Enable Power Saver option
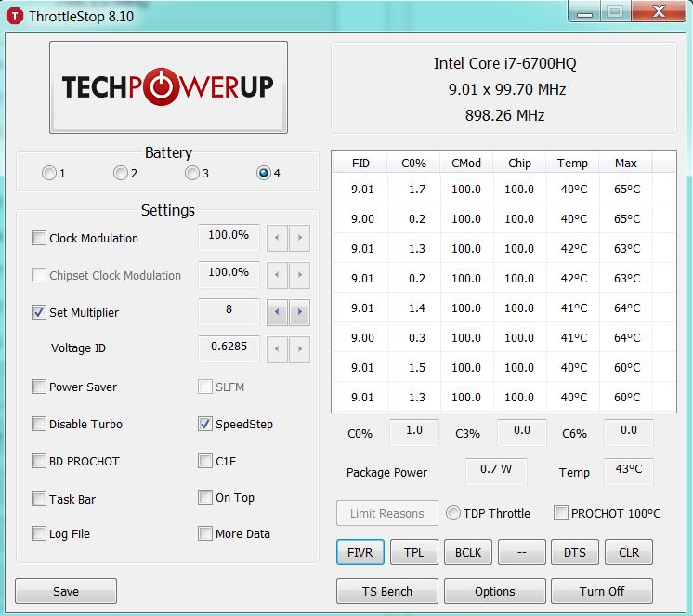 38,387
